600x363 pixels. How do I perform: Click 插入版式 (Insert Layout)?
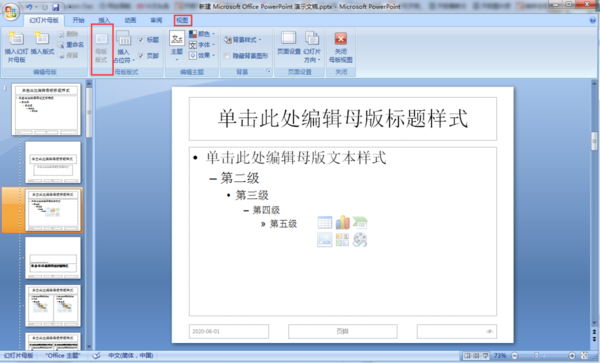[x=42, y=43]
